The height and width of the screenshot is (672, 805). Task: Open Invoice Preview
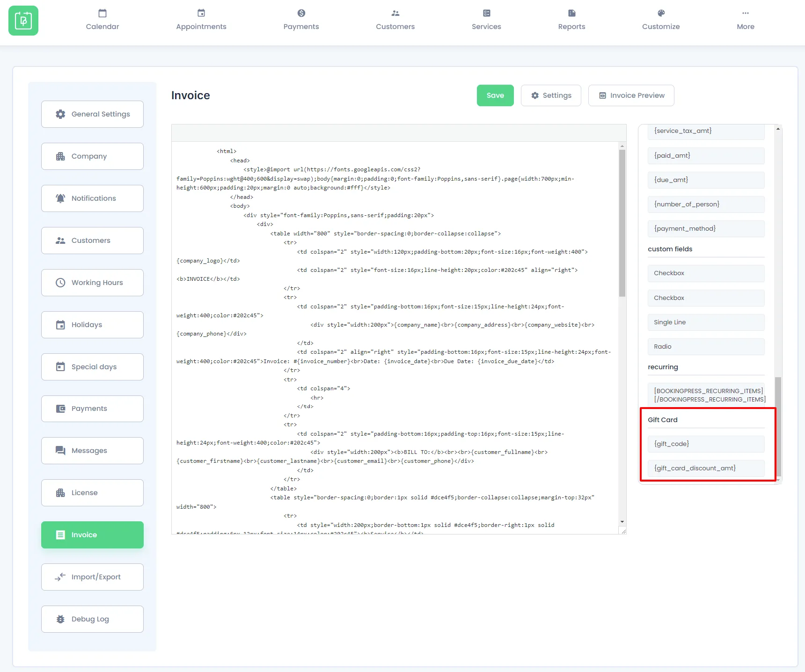[631, 95]
